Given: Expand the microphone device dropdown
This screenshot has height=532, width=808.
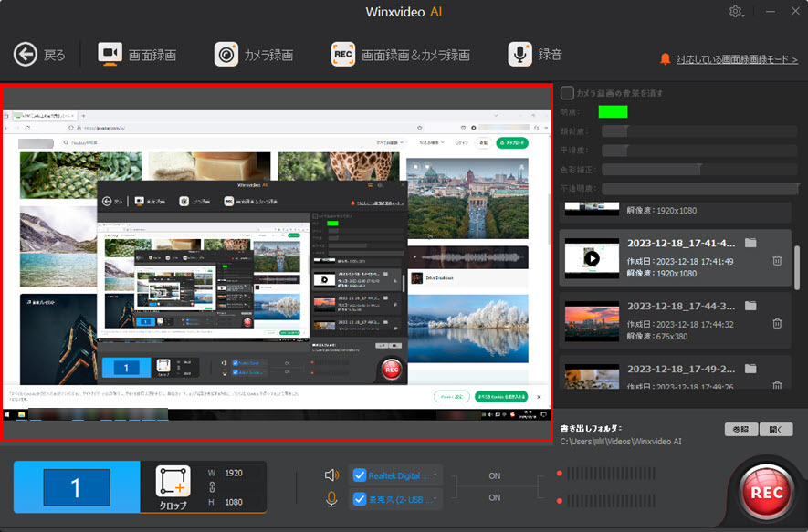Looking at the screenshot, I should pos(435,498).
